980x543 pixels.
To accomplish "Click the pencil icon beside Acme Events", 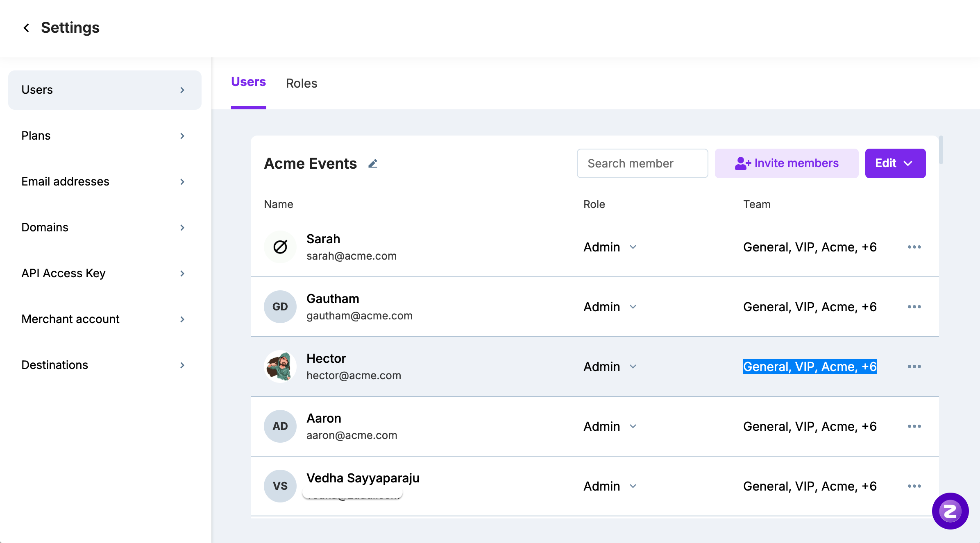I will (x=372, y=164).
